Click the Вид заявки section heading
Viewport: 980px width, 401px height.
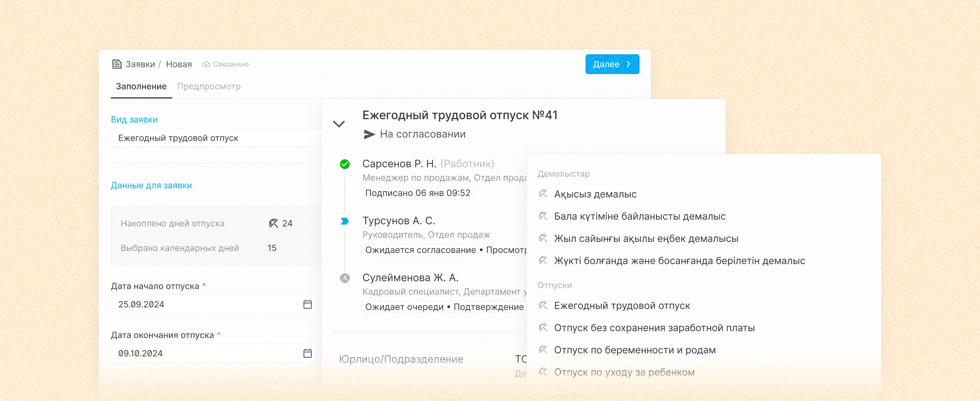[134, 120]
